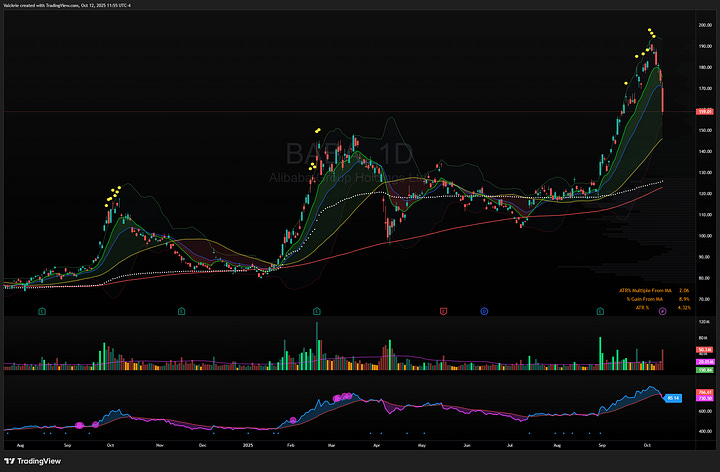Click the RS 14 indicator label
Image resolution: width=720 pixels, height=472 pixels.
coord(673,398)
